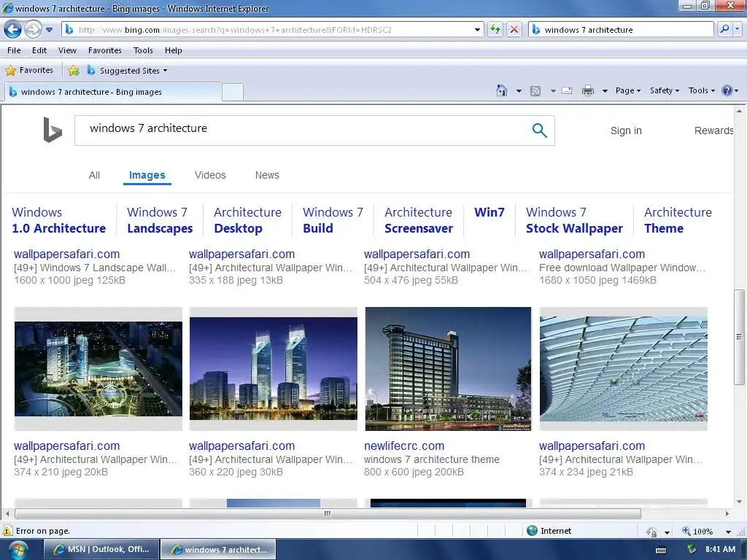Click the address bar URL field

click(271, 29)
